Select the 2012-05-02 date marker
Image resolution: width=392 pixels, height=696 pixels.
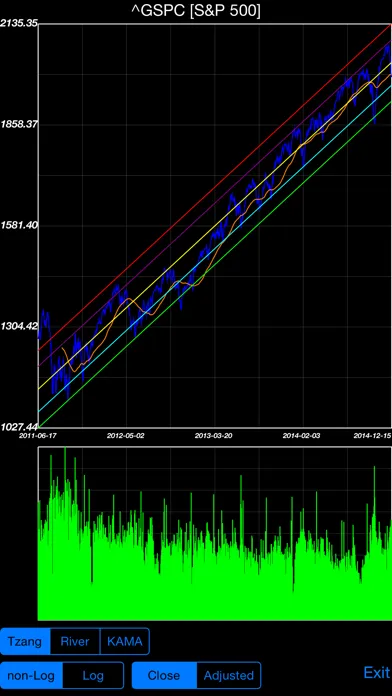tap(126, 436)
